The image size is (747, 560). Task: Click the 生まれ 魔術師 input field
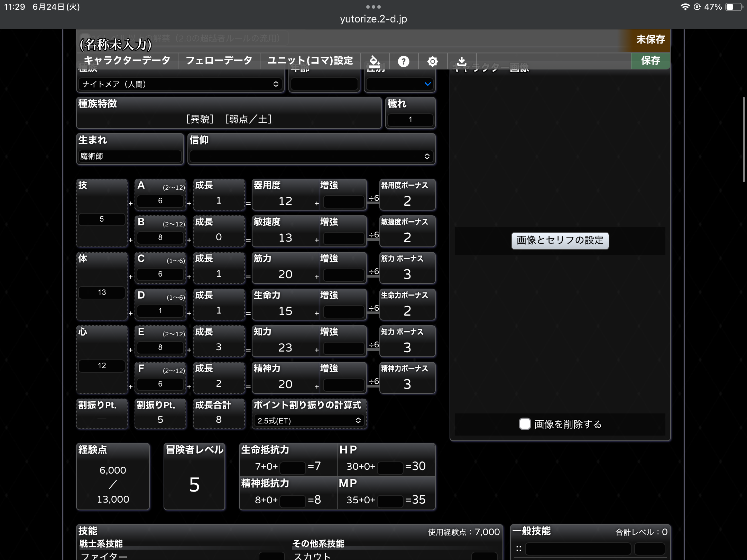tap(130, 156)
